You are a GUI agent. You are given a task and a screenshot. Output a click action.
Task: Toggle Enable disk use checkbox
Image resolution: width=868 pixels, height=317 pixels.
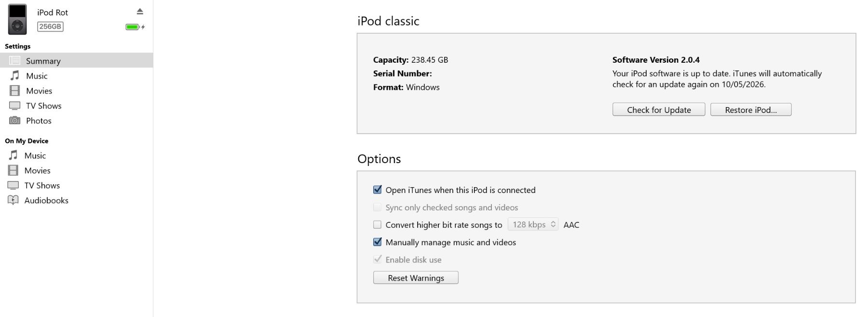378,259
